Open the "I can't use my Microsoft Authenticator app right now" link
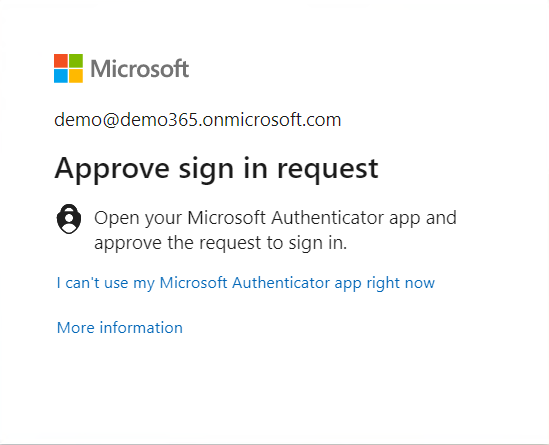 pos(246,283)
